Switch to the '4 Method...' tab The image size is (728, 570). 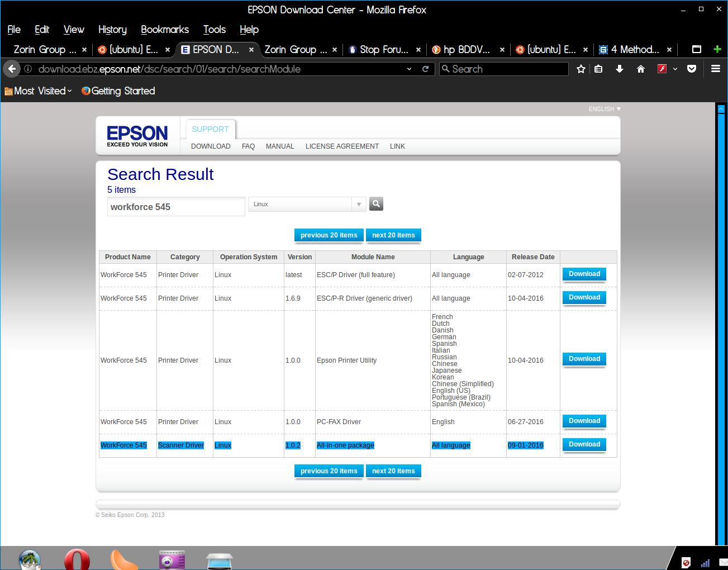coord(634,50)
